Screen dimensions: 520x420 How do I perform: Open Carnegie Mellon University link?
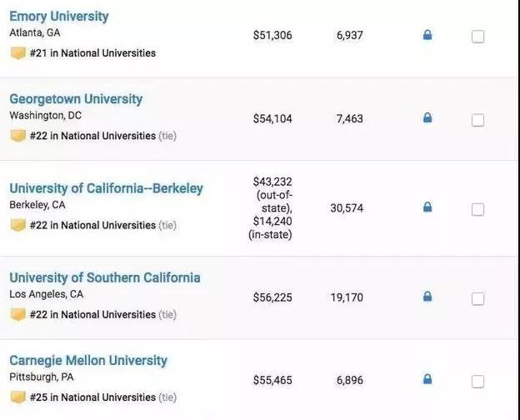(x=88, y=360)
